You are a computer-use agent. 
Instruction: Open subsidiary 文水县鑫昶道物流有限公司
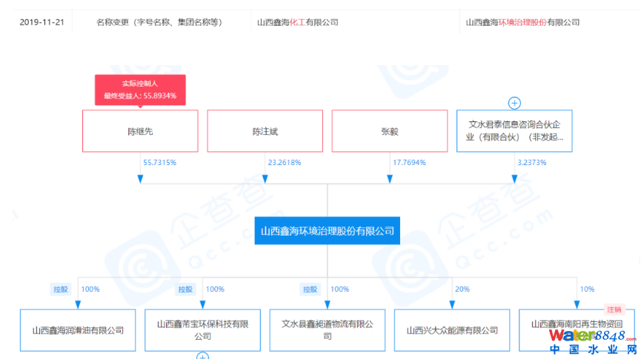327,330
